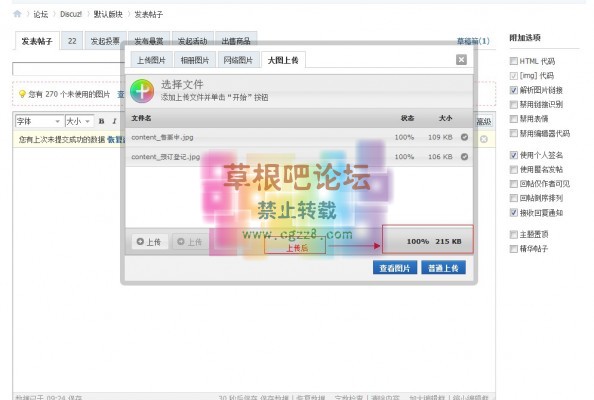Uncheck 解析图片链接 option
The height and width of the screenshot is (400, 594).
coord(514,90)
